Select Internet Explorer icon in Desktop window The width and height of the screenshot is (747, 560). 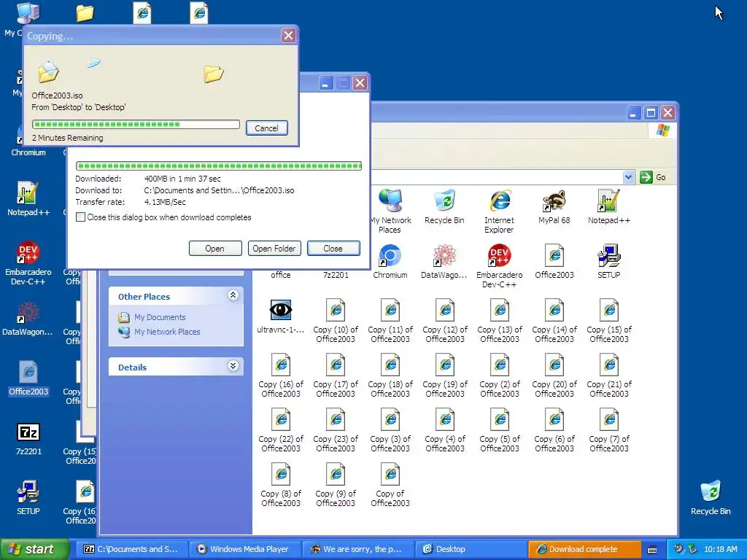click(x=499, y=211)
